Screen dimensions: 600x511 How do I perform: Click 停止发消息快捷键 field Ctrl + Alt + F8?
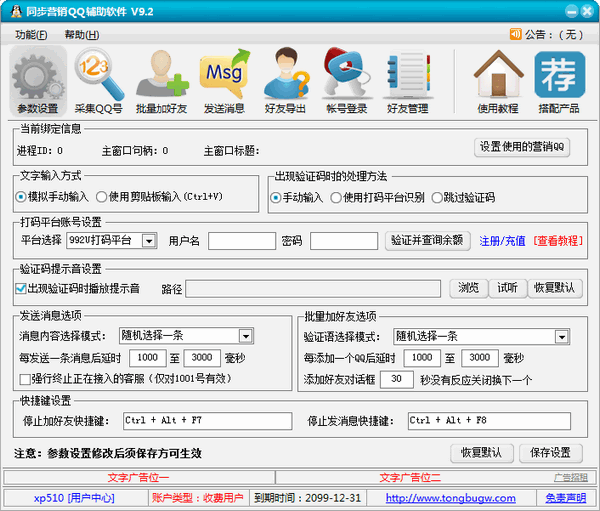pos(489,421)
